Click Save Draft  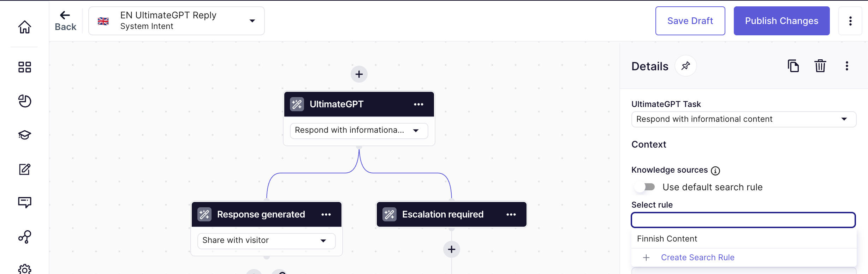tap(690, 21)
